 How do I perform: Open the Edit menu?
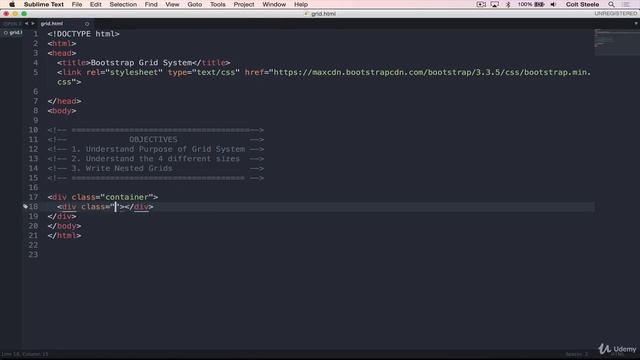point(96,4)
